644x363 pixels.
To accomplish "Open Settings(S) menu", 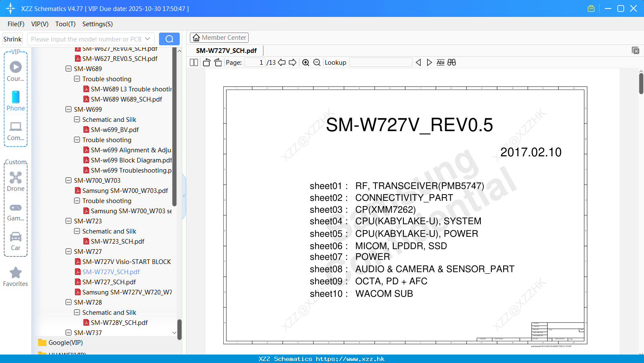I will point(98,24).
